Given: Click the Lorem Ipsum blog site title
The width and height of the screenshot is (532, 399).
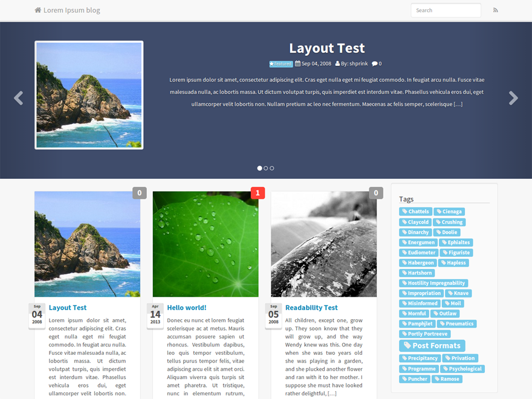Looking at the screenshot, I should pos(71,10).
